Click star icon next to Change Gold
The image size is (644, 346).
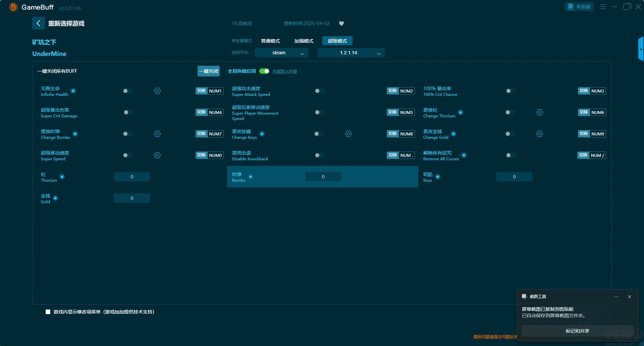coord(453,134)
